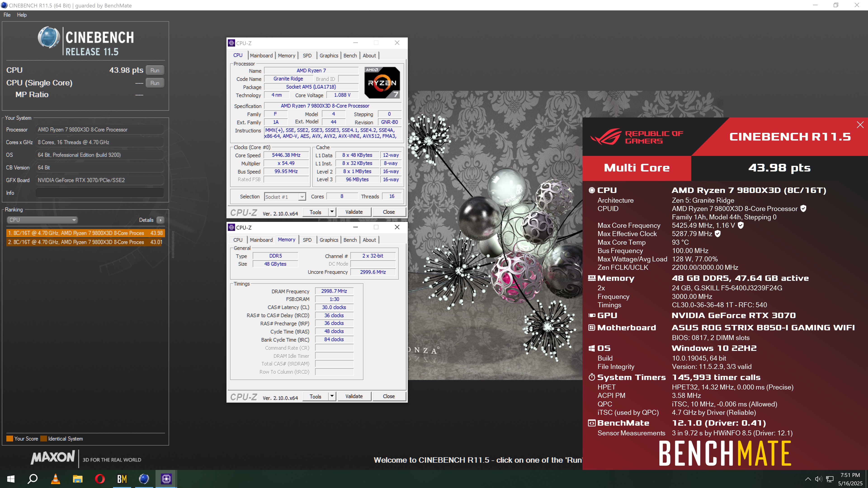Click the Info input field
Viewport: 868px width, 488px height.
[100, 193]
